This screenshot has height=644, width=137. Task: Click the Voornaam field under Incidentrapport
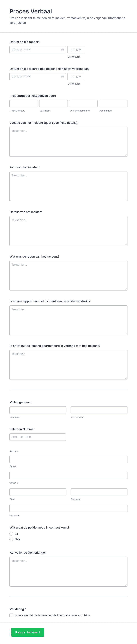point(53,104)
